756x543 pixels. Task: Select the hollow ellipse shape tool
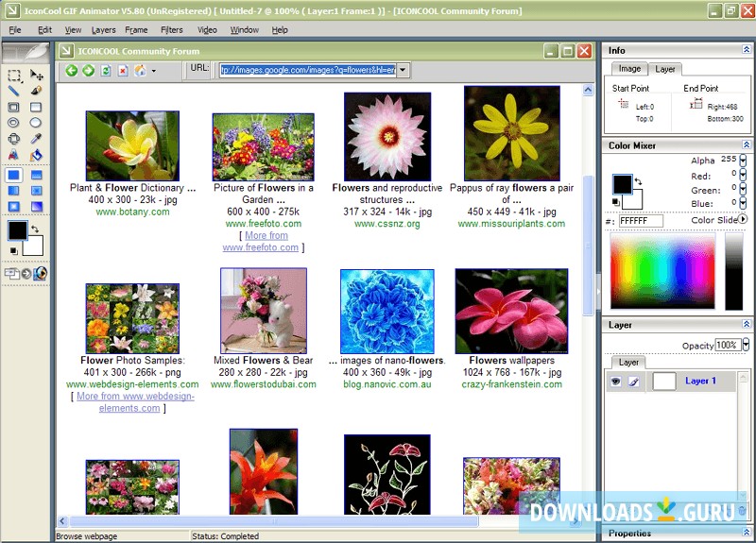pyautogui.click(x=14, y=123)
